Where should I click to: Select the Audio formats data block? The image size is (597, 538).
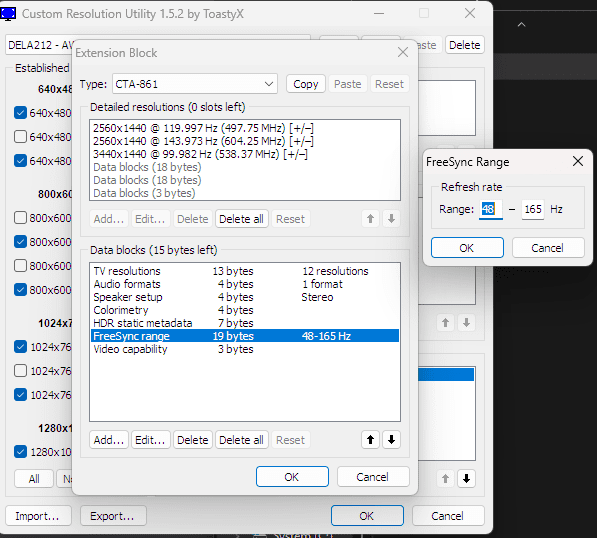245,284
